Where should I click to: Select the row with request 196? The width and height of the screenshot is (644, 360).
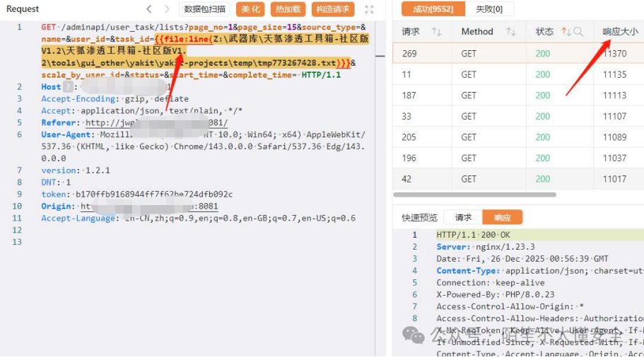pyautogui.click(x=518, y=158)
